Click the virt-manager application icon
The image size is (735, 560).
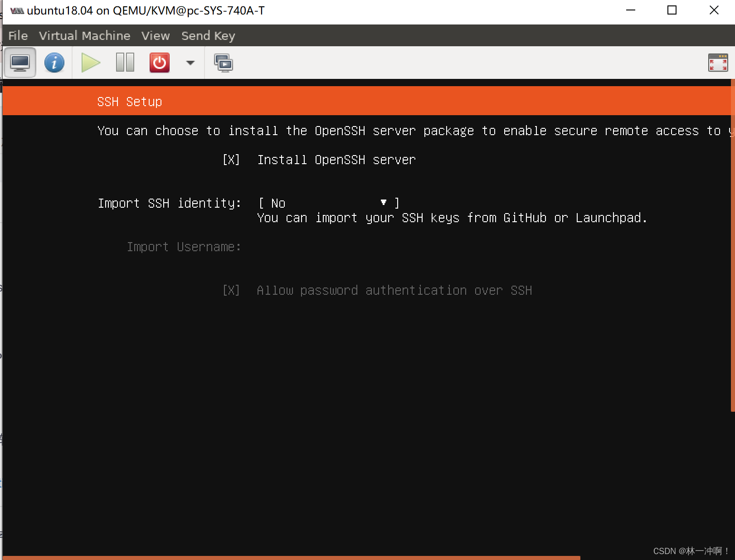point(16,10)
